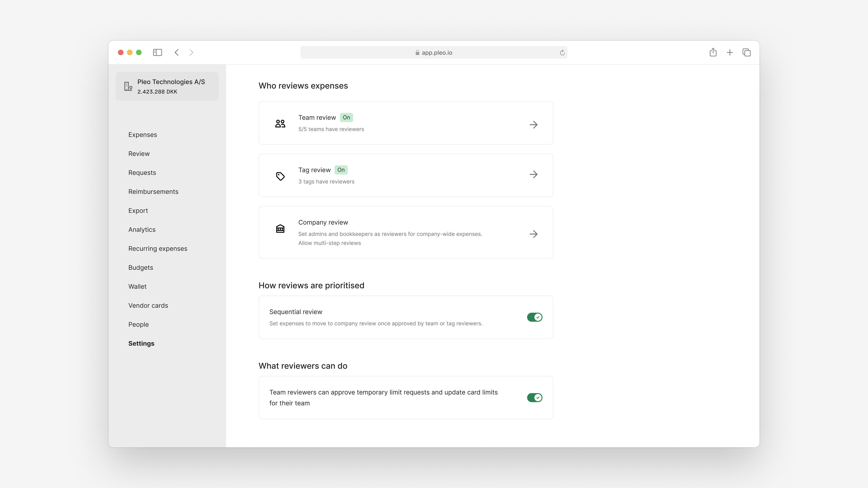Screen dimensions: 868x488
Task: Click the share icon in browser toolbar
Action: click(713, 52)
